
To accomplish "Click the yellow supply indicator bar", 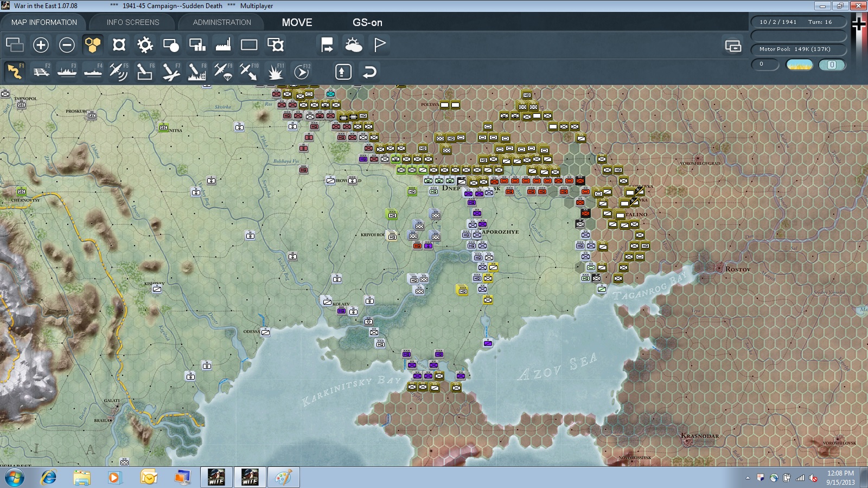I will 800,65.
